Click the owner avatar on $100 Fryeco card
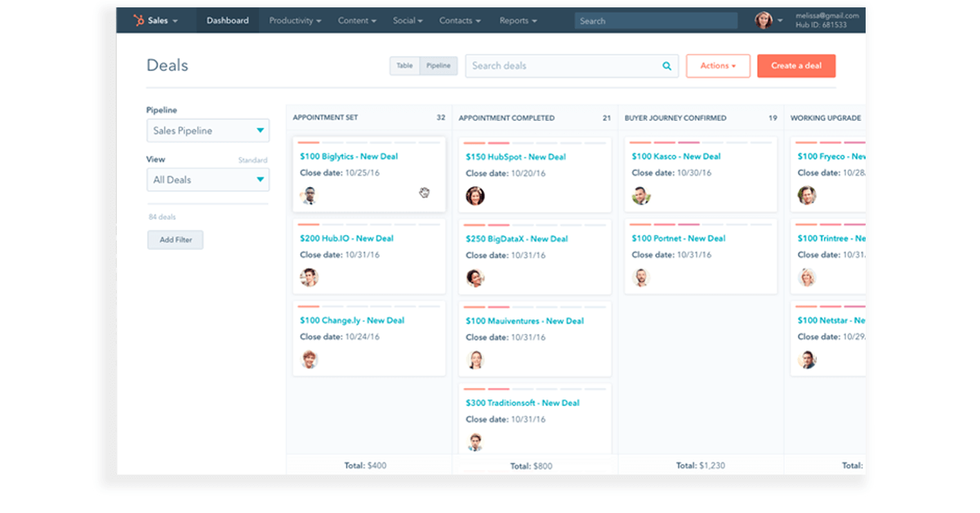Viewport: 980px width, 513px height. click(x=808, y=195)
